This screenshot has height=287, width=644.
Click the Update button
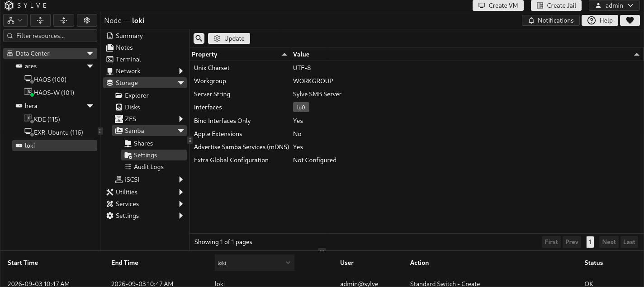click(229, 38)
